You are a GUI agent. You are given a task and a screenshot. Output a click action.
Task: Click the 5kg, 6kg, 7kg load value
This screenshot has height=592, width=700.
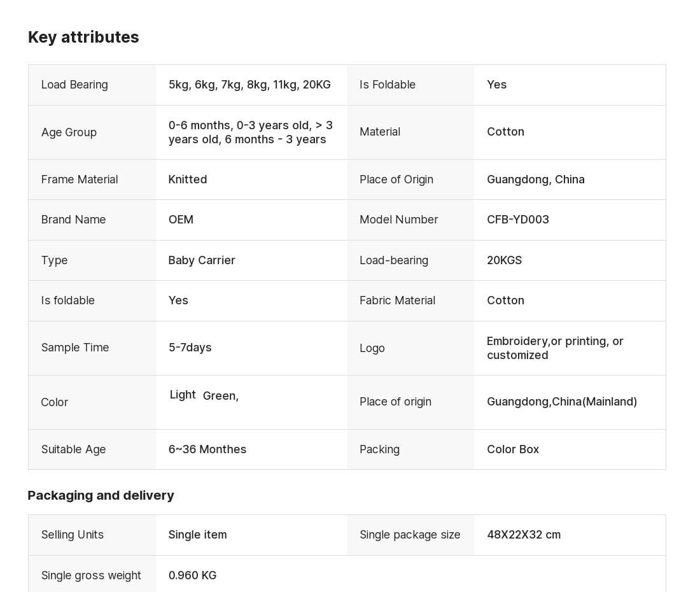[x=249, y=85]
